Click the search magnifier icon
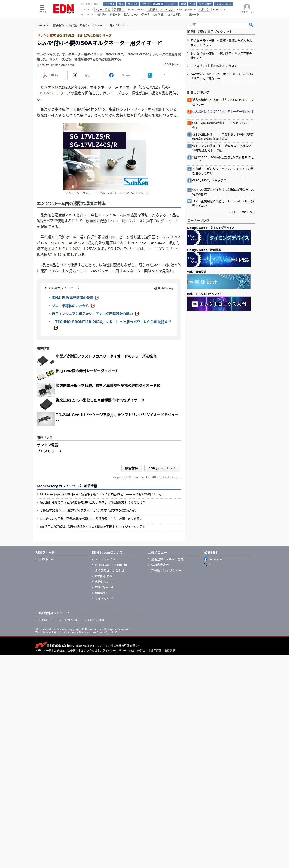 (251, 25)
